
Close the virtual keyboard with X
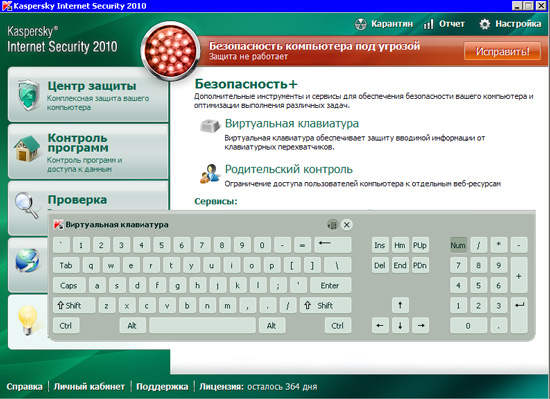[347, 225]
